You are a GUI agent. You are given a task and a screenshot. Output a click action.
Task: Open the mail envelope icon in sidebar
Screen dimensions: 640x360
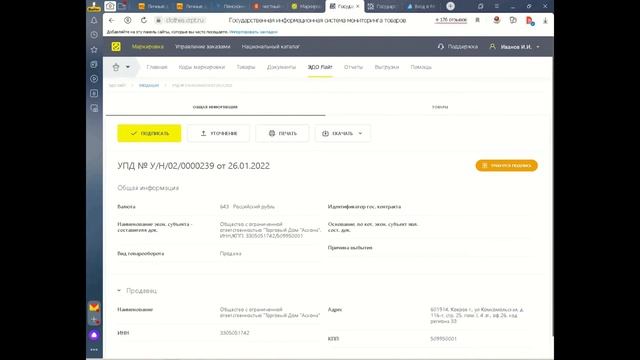tap(94, 307)
